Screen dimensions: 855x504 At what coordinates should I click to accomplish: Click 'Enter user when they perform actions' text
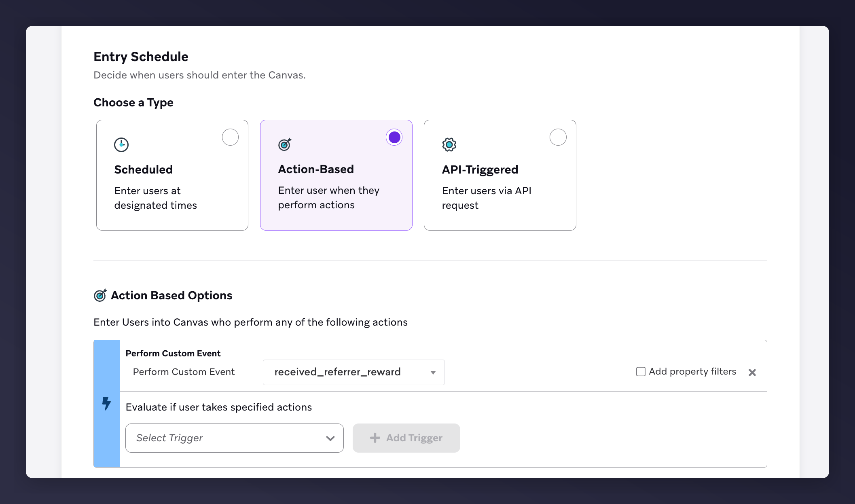[328, 197]
